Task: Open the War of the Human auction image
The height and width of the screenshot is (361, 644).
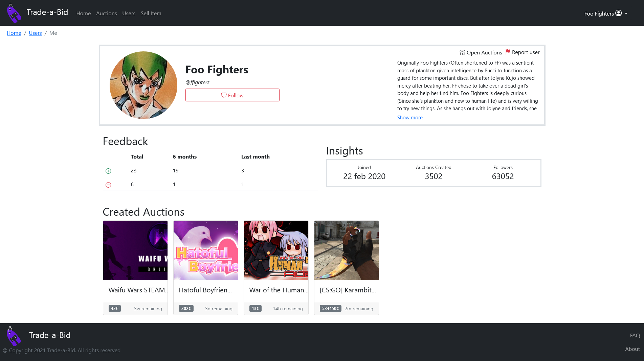Action: click(x=276, y=250)
